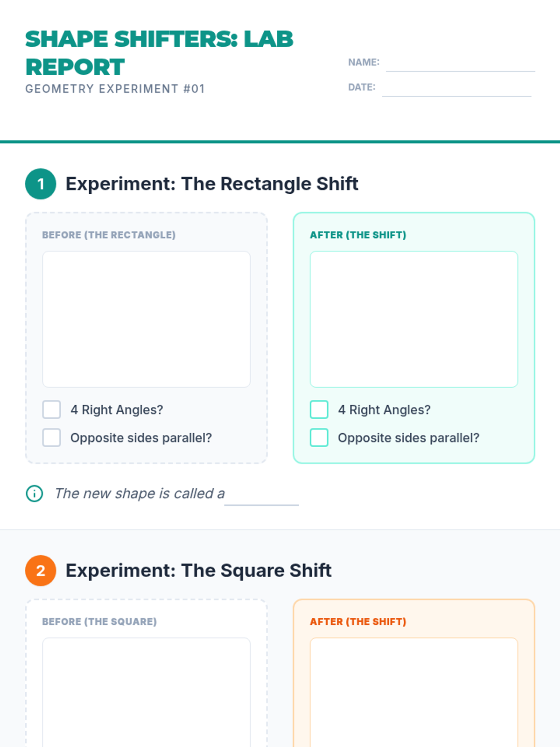This screenshot has width=560, height=747.
Task: Select the Date field line
Action: click(456, 88)
